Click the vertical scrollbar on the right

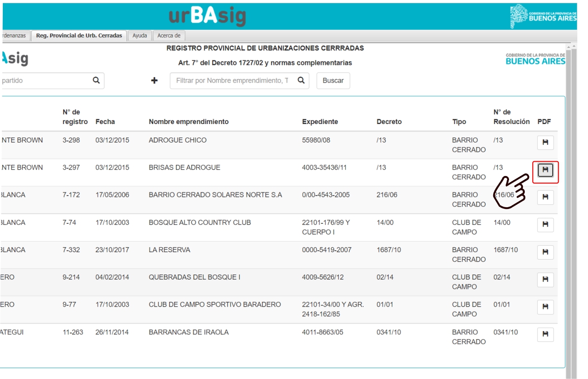click(574, 209)
